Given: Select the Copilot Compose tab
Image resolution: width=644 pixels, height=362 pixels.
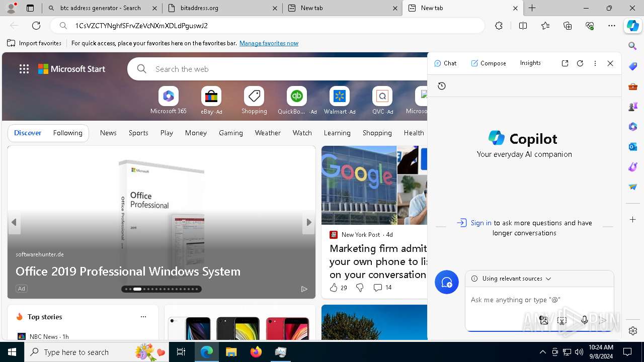Looking at the screenshot, I should click(x=489, y=63).
